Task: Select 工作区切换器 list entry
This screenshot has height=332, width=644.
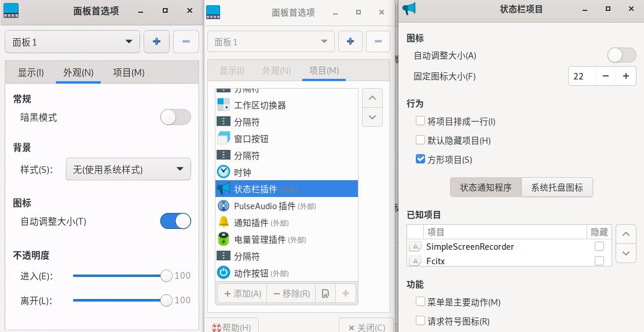Action: pos(287,105)
